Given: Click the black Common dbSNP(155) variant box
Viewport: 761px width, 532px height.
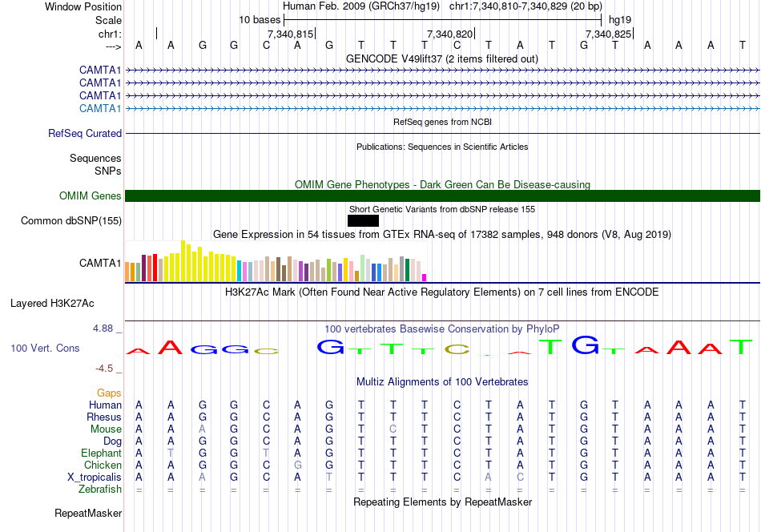Looking at the screenshot, I should click(363, 221).
